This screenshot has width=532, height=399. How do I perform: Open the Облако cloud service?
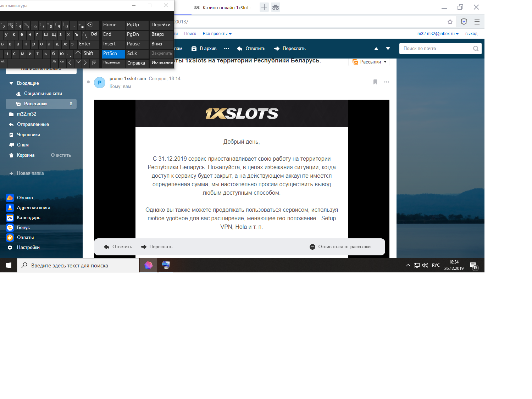point(24,198)
